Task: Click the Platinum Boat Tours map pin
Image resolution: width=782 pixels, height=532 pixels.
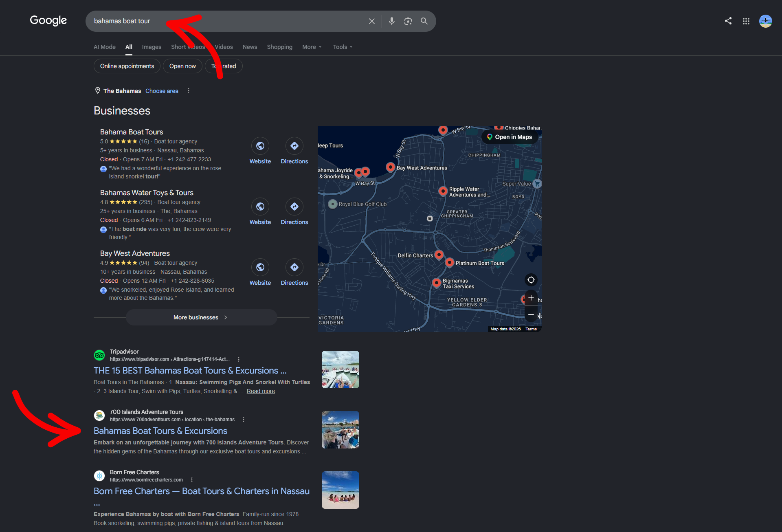Action: (449, 262)
